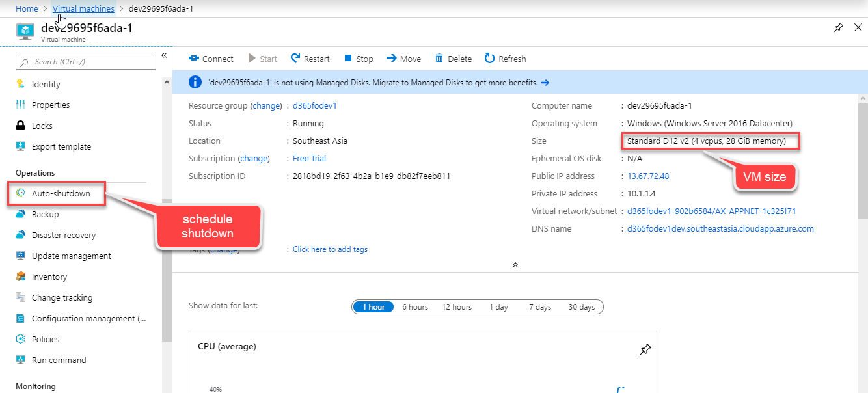Close the virtual machine blade
Image resolution: width=868 pixels, height=393 pixels.
click(x=858, y=27)
